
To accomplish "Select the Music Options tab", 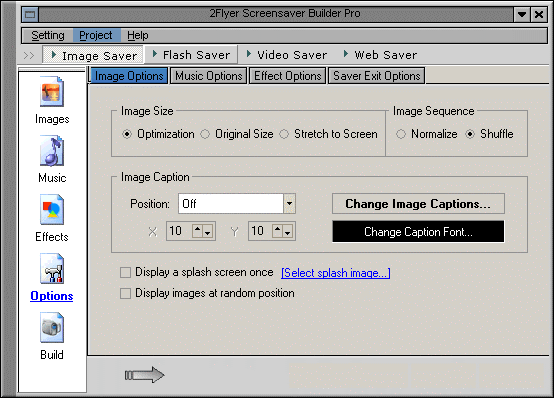I will [208, 76].
